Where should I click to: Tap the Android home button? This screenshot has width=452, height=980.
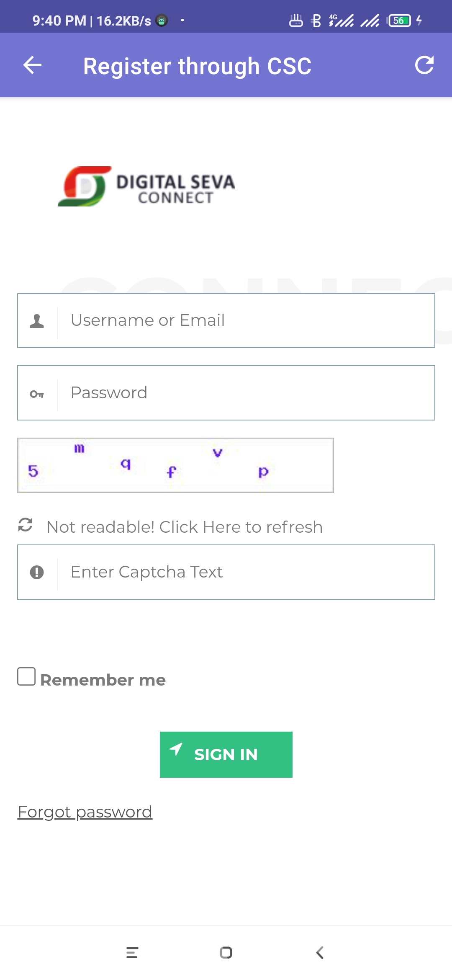tap(226, 953)
